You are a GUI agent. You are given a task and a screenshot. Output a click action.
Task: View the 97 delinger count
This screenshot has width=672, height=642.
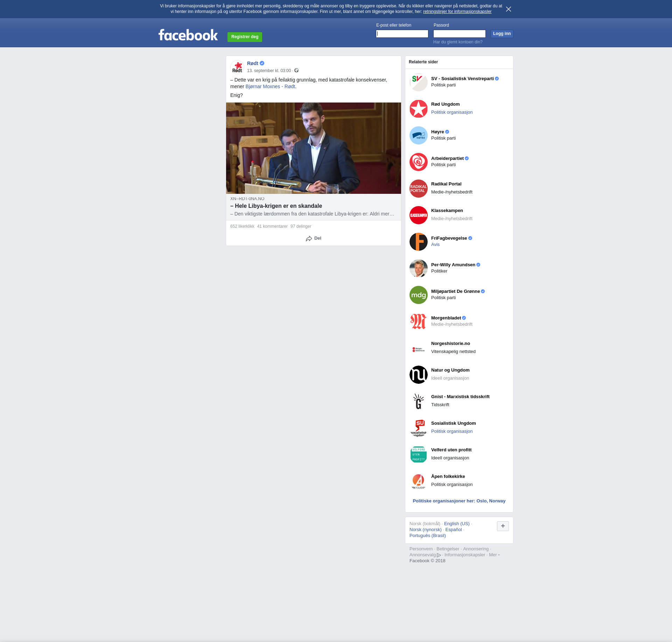pyautogui.click(x=301, y=226)
